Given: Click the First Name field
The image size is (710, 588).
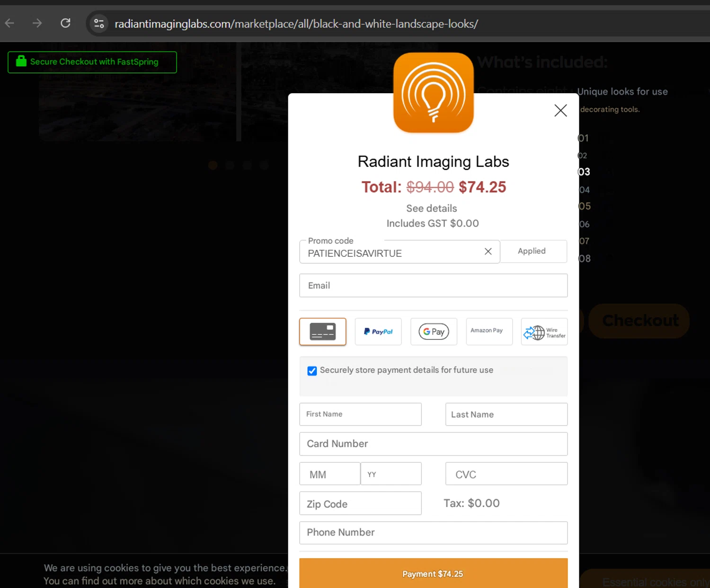Looking at the screenshot, I should coord(361,414).
